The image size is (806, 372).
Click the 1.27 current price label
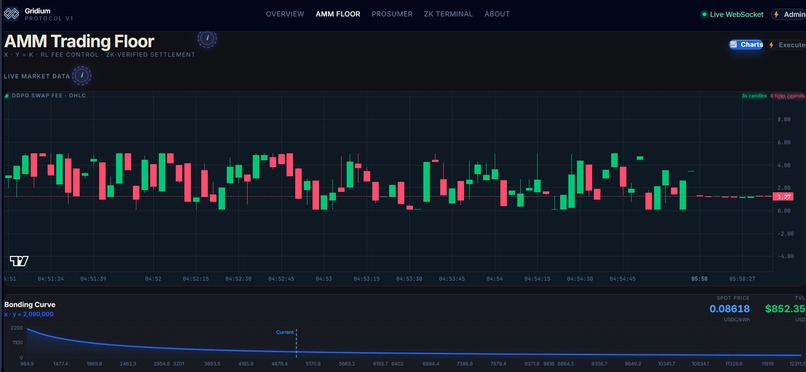coord(784,196)
